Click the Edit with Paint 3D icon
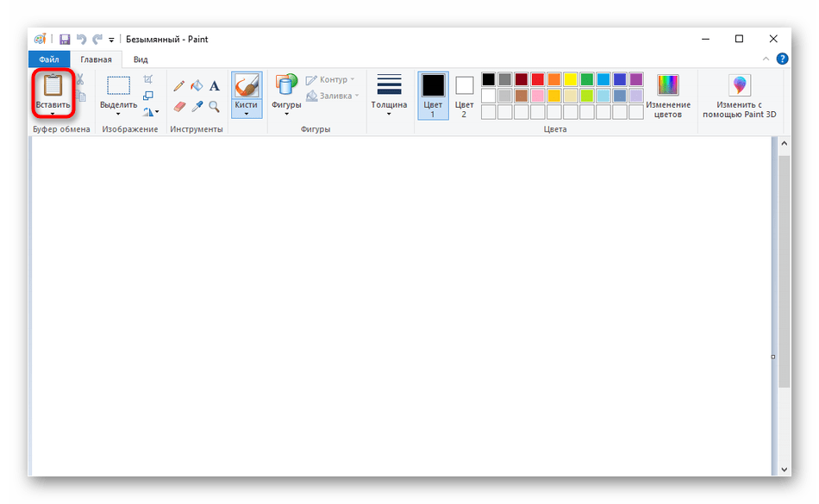The image size is (819, 504). pos(740,84)
